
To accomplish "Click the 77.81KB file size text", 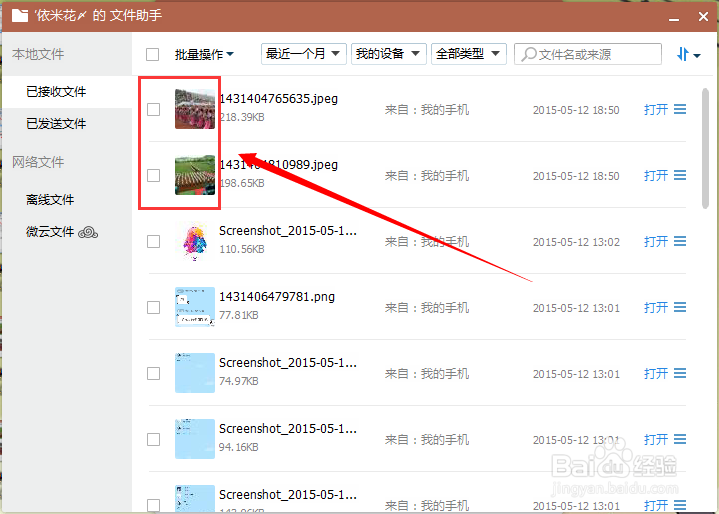I will pyautogui.click(x=238, y=315).
